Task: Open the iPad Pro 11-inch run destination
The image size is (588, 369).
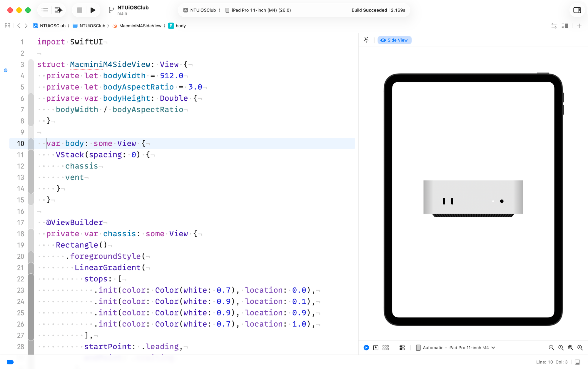Action: 258,10
